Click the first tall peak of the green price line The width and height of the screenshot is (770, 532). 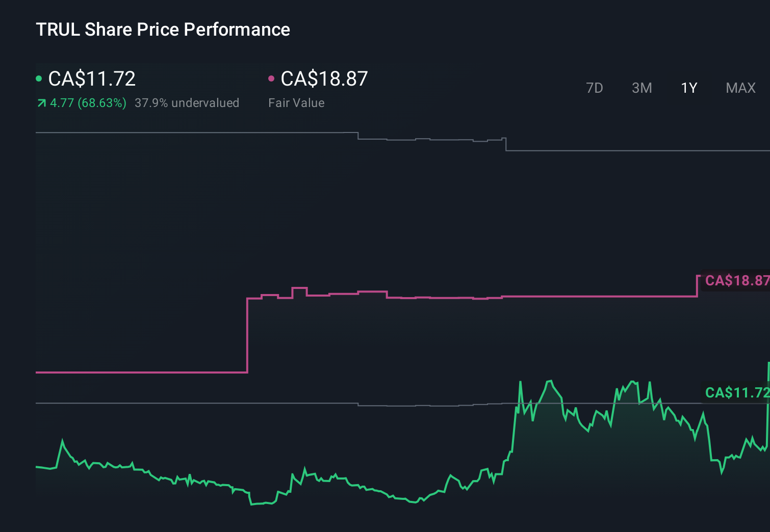click(520, 382)
